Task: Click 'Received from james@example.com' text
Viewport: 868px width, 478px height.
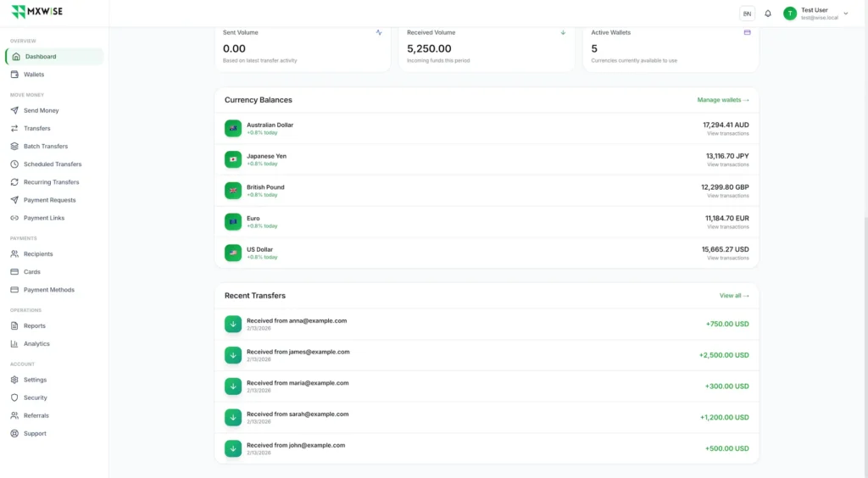Action: pos(298,352)
